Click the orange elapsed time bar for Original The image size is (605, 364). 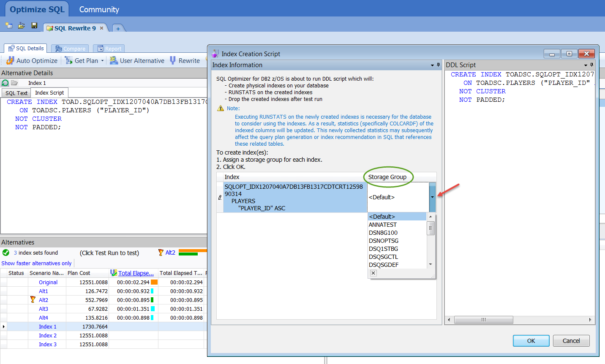click(x=154, y=282)
